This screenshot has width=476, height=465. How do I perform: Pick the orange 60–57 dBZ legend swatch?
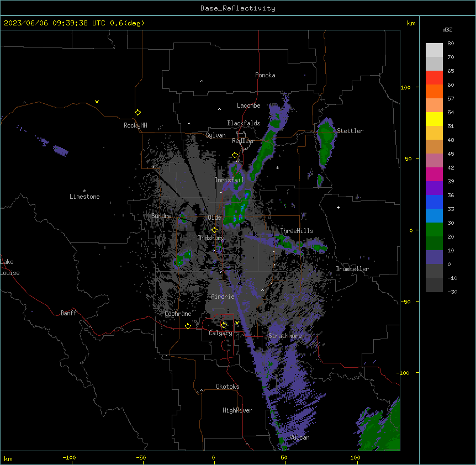coord(434,91)
